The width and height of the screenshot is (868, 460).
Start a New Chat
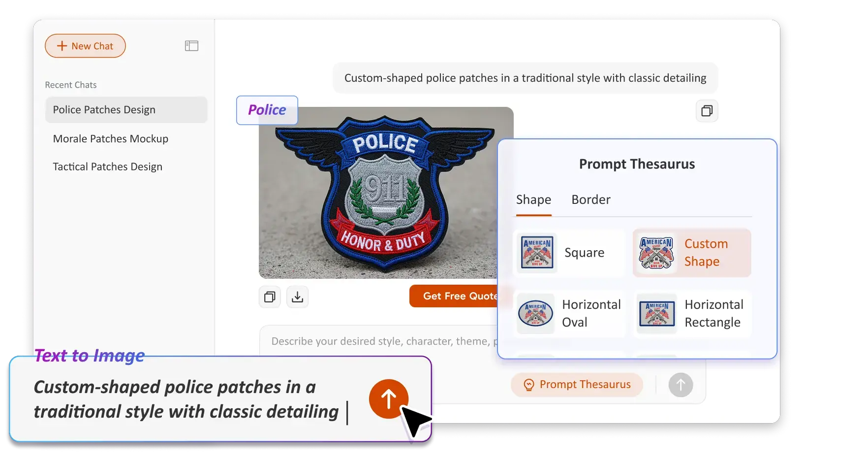coord(85,45)
